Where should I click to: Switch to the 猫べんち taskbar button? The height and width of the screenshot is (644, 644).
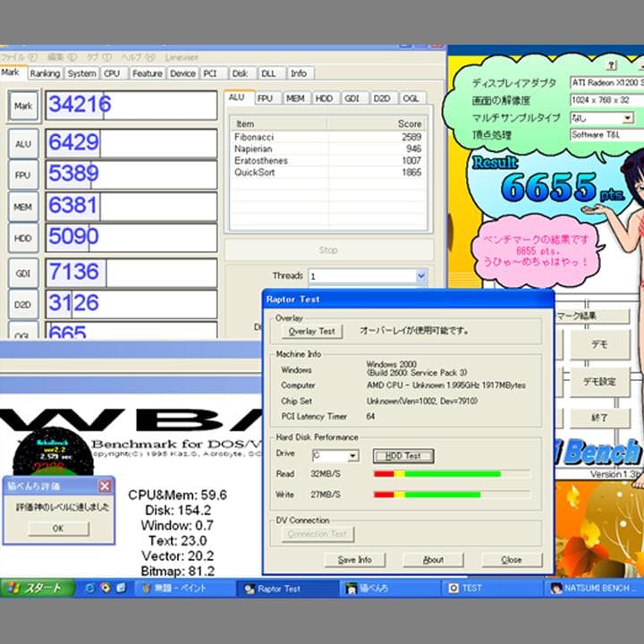point(390,589)
